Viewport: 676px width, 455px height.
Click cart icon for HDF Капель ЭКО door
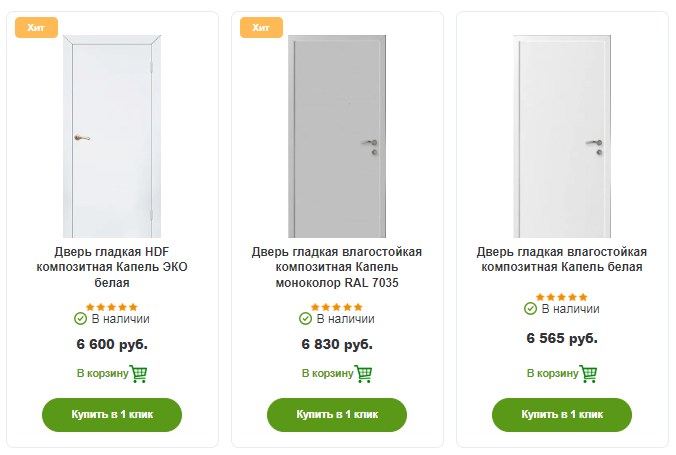(139, 374)
